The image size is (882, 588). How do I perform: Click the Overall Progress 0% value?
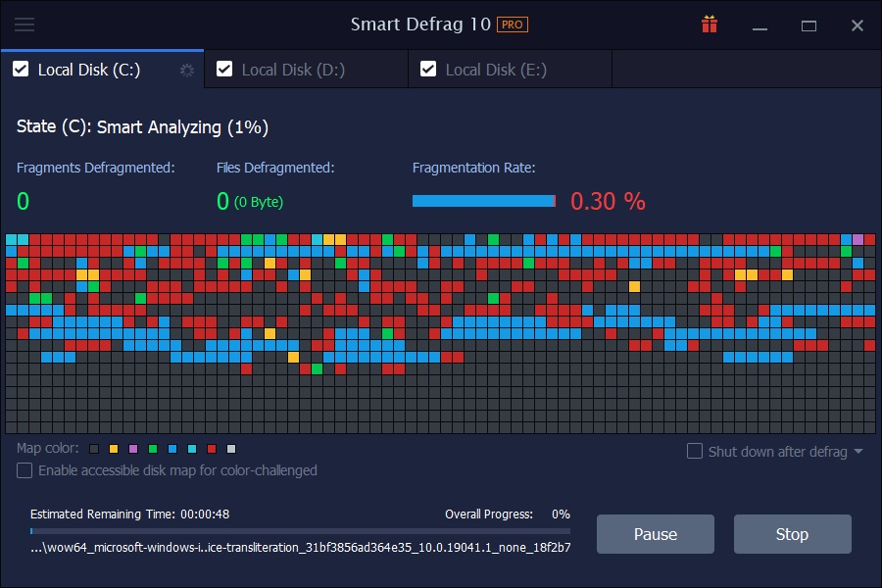point(561,514)
